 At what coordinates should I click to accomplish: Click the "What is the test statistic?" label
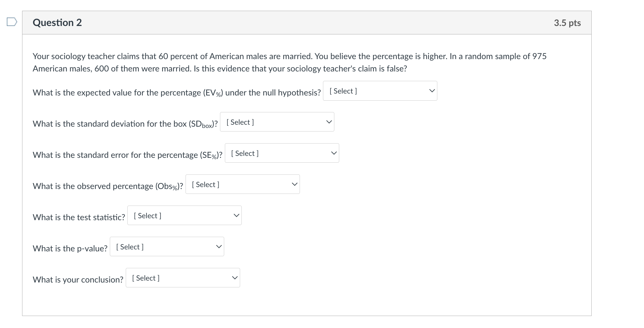click(79, 218)
